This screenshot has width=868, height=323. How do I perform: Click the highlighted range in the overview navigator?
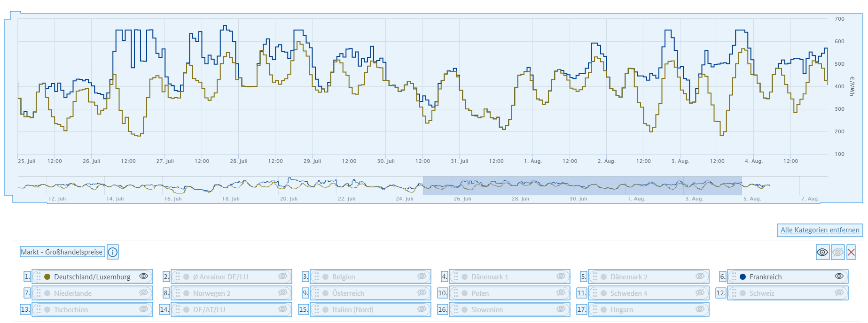click(x=582, y=185)
